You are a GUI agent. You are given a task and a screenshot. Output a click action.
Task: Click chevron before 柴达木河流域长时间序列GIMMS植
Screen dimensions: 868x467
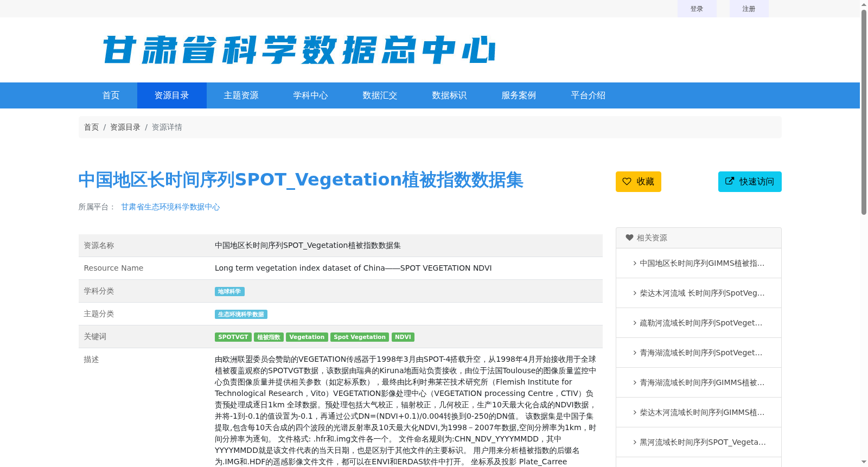(635, 412)
